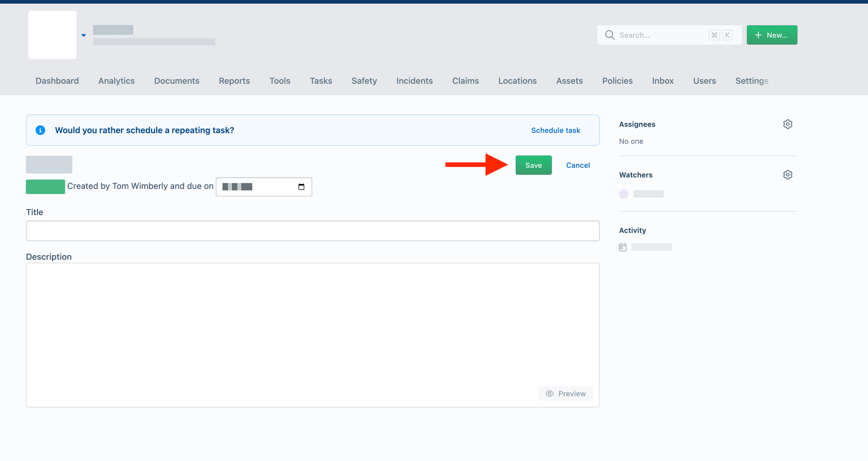868x461 pixels.
Task: Click the organization logo thumbnail
Action: (52, 35)
